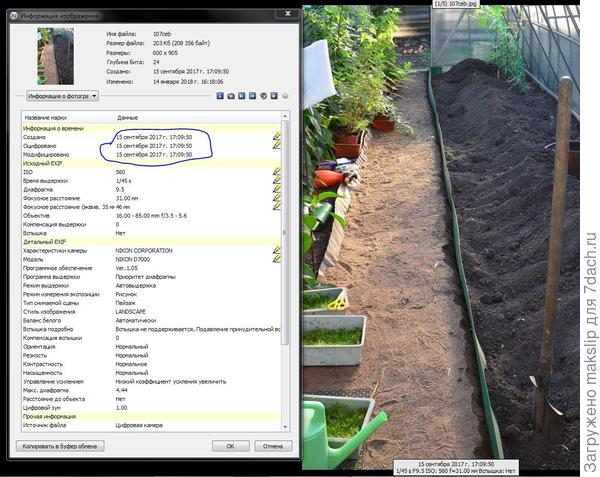This screenshot has width=600, height=477.
Task: Click the leftmost blue toolbar icon above table
Action: click(x=218, y=96)
